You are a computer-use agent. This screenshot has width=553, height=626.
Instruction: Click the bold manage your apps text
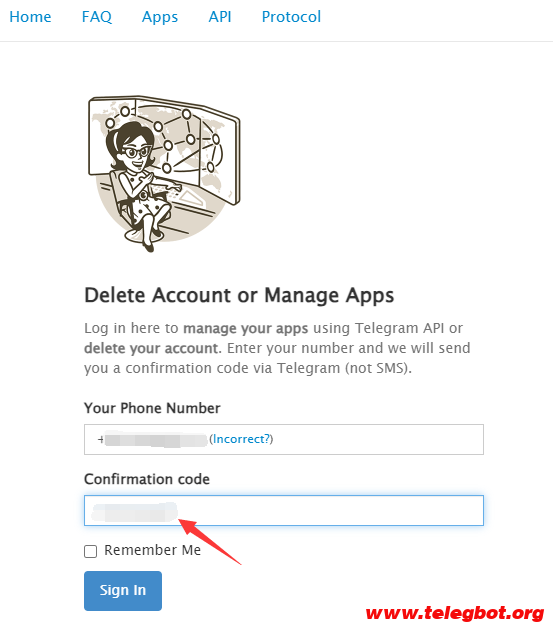(246, 328)
